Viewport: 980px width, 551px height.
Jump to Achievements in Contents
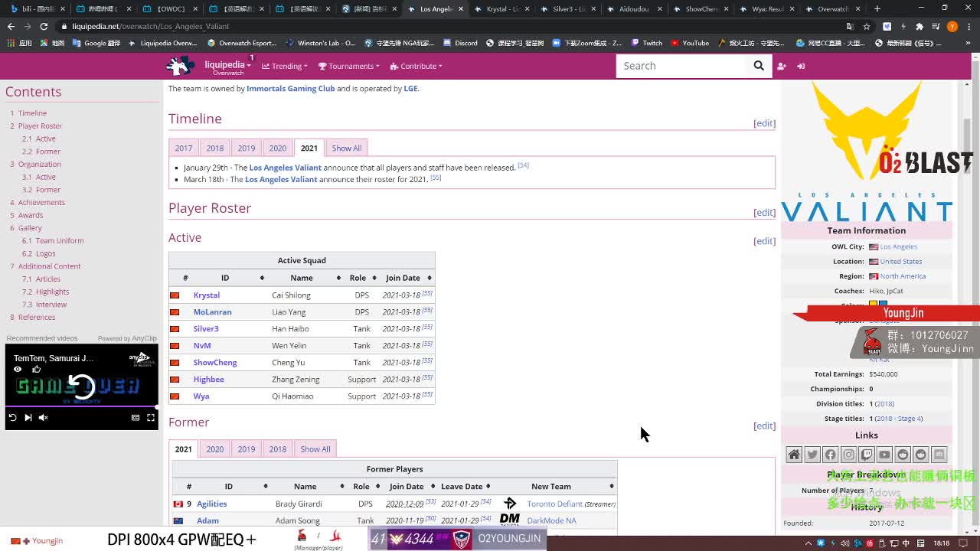41,202
